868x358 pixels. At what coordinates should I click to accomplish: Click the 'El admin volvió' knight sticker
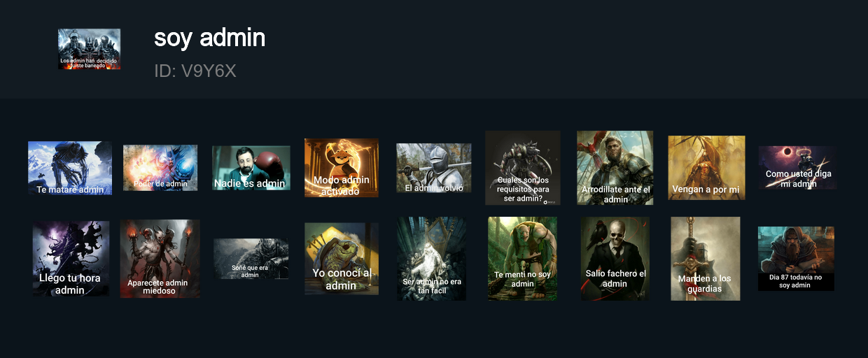pyautogui.click(x=434, y=168)
